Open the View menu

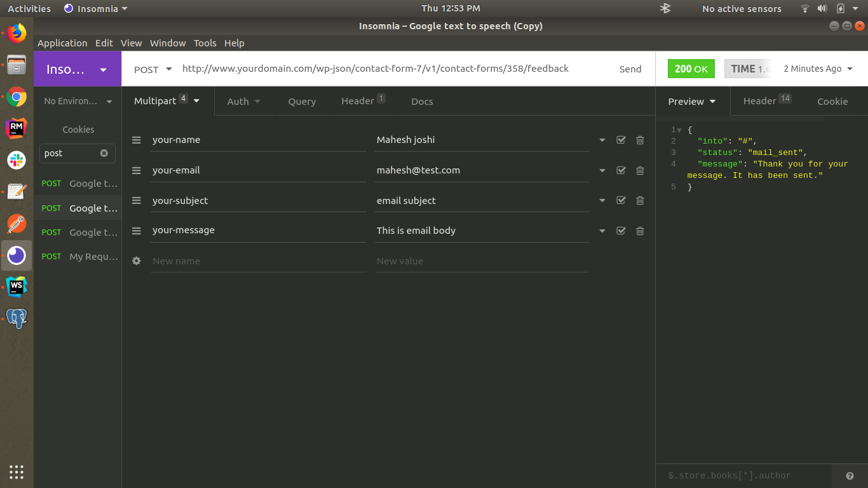pos(132,43)
